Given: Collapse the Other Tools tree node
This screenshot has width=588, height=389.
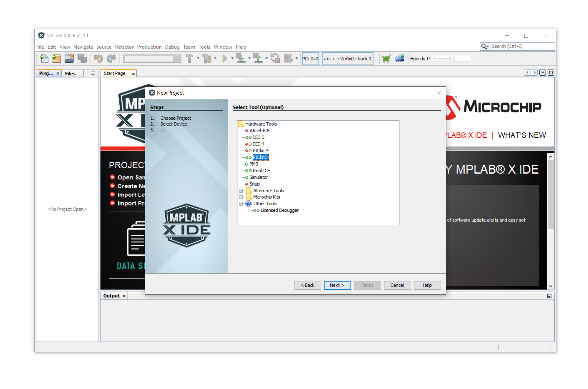Looking at the screenshot, I should 241,204.
